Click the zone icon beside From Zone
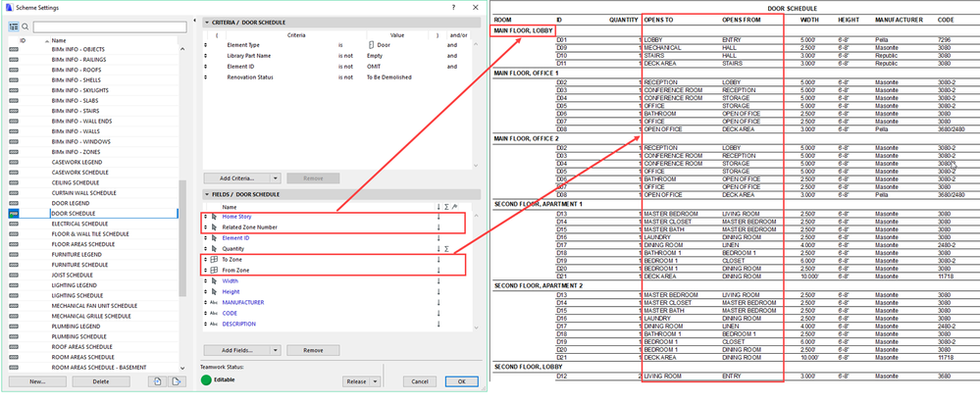980x404 pixels. coord(215,271)
